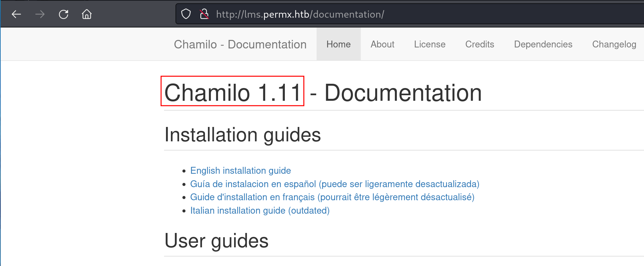Reload the current page

point(64,14)
